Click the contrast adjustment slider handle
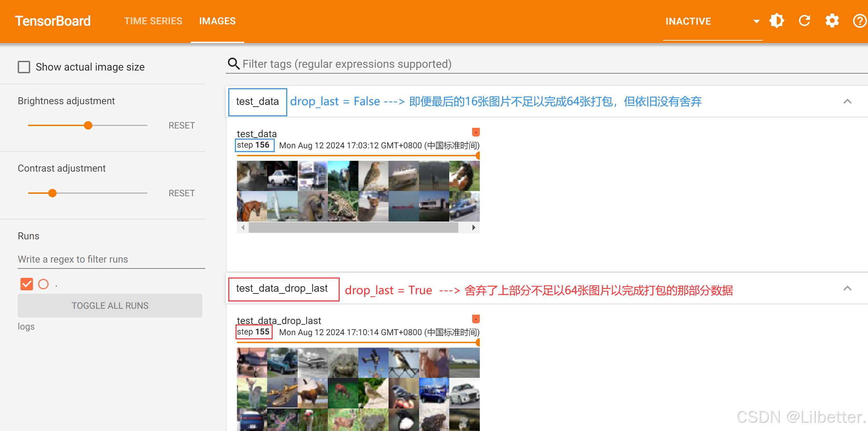Image resolution: width=868 pixels, height=431 pixels. pos(52,193)
